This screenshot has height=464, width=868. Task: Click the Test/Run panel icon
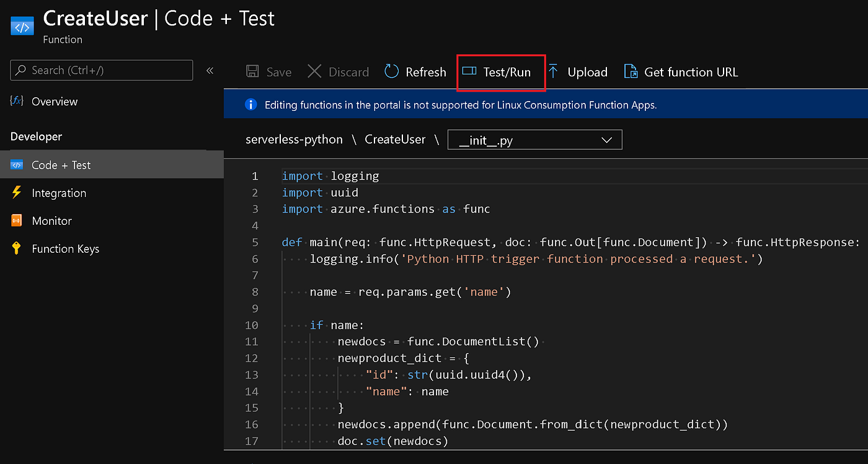tap(470, 72)
